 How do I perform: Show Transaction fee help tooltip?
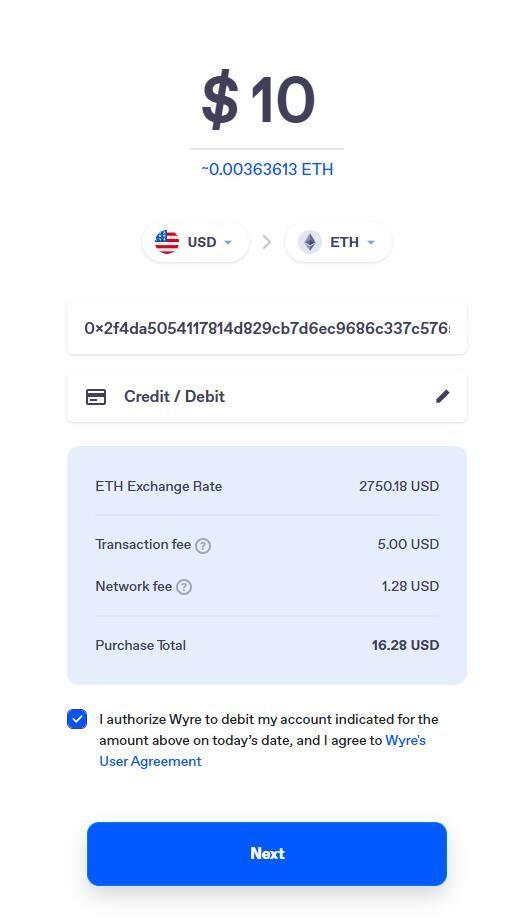click(x=203, y=546)
